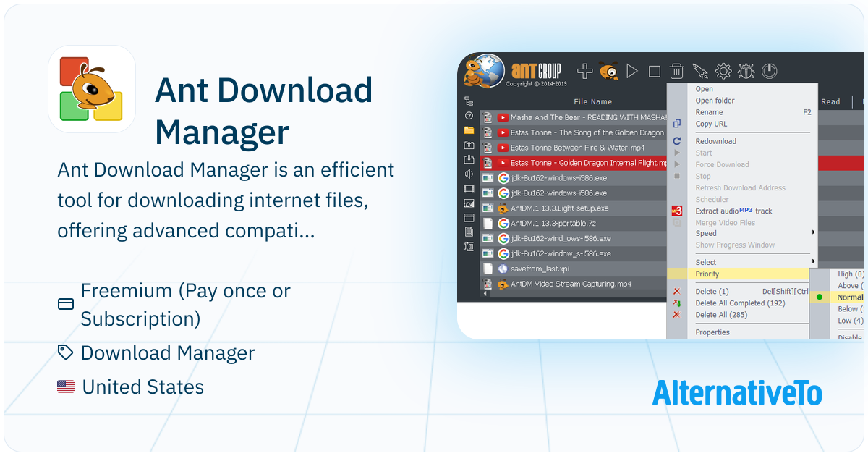Select red Golden Dragon Internal Flight row
The height and width of the screenshot is (456, 868).
(573, 163)
